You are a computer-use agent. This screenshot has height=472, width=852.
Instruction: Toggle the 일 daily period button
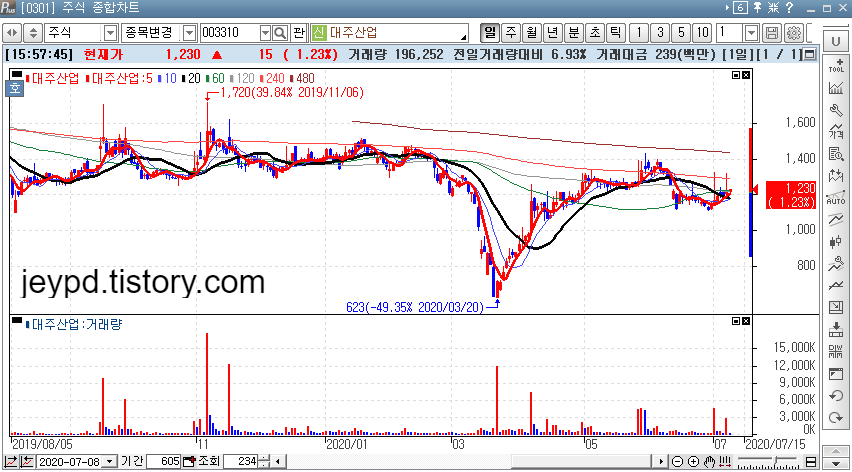490,33
